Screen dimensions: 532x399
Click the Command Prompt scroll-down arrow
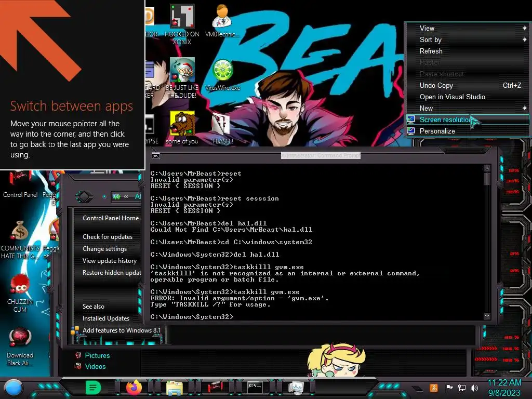pyautogui.click(x=487, y=316)
